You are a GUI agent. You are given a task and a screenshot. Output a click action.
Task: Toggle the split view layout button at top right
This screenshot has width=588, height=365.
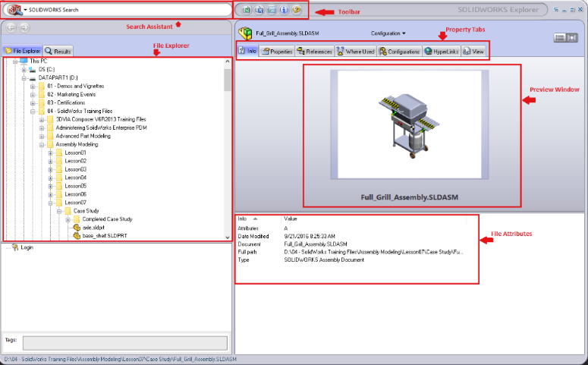562,36
